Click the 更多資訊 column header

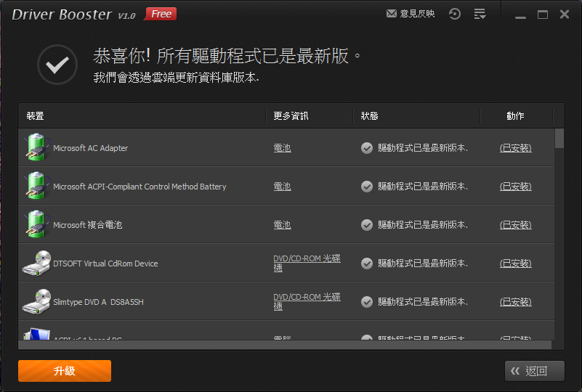(291, 116)
